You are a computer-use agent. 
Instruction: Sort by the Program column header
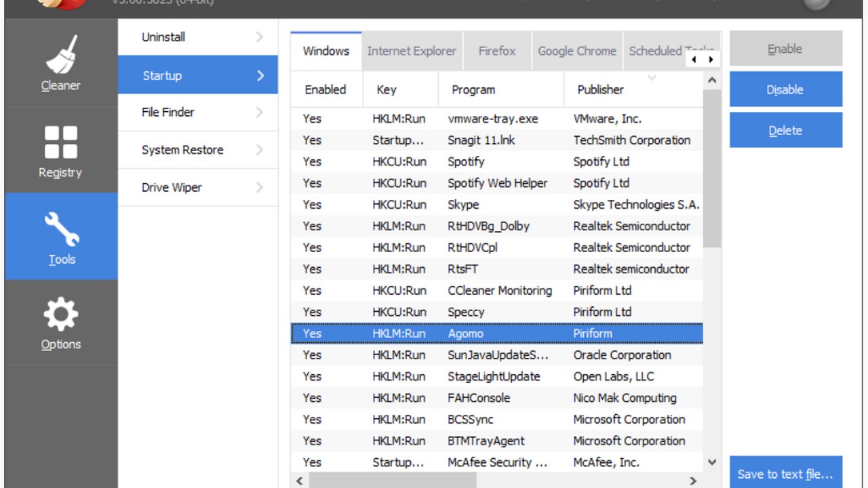tap(501, 89)
